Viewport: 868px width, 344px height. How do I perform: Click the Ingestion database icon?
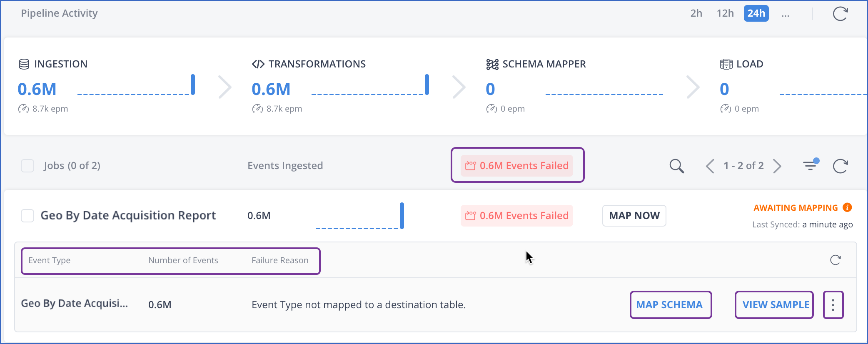24,64
